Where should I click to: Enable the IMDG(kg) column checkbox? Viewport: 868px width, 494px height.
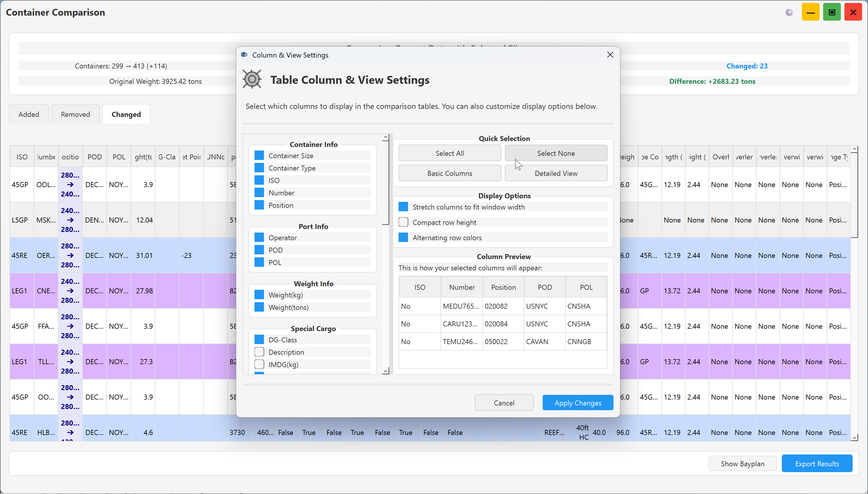(259, 364)
